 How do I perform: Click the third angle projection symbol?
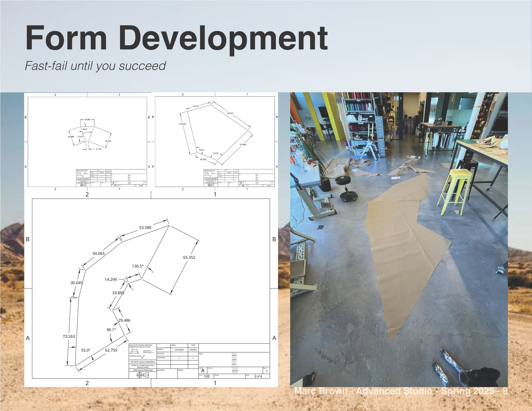(x=143, y=375)
